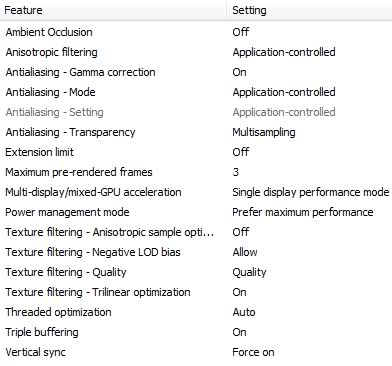
Task: Change the Trilinear optimization On setting
Action: pos(239,292)
